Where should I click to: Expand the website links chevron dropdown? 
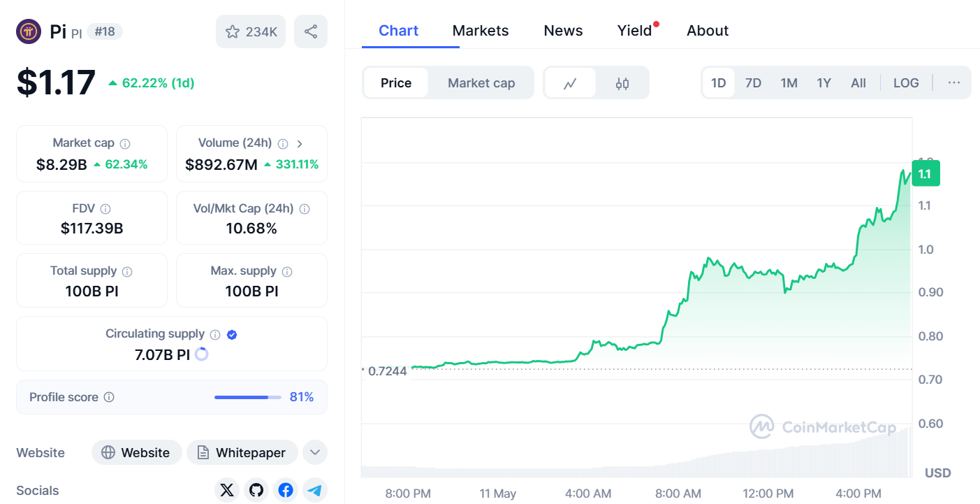tap(315, 452)
